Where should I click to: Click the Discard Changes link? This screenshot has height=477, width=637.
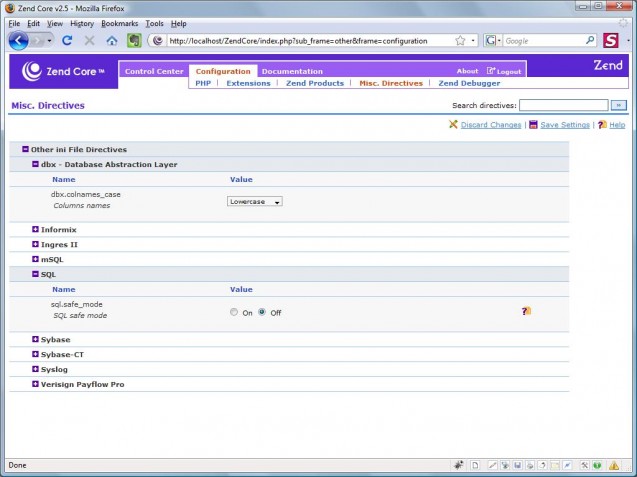tap(491, 125)
